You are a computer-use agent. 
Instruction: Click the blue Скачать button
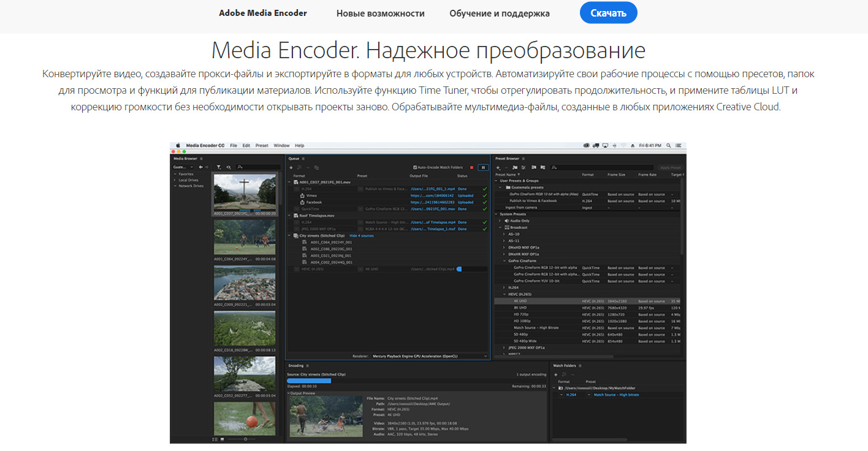tap(608, 13)
